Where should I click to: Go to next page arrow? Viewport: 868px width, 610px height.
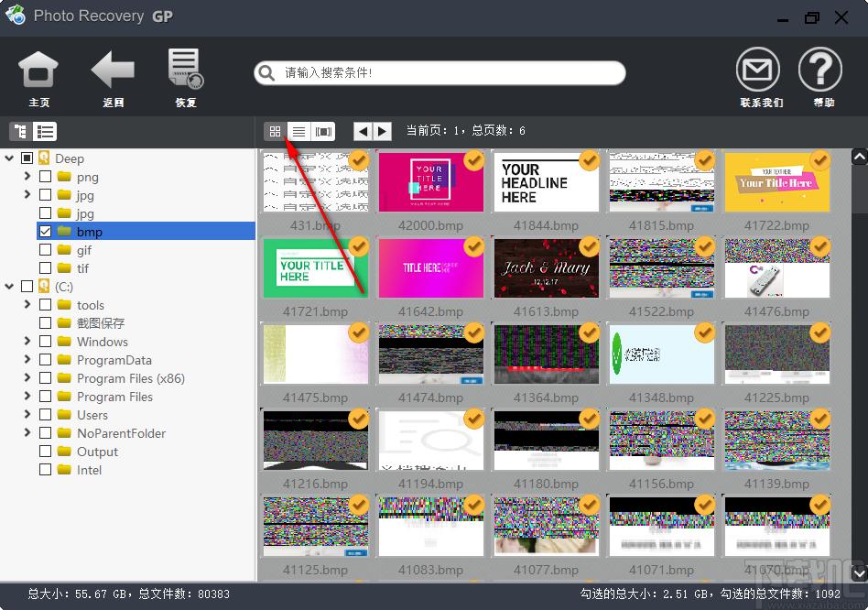coord(382,132)
